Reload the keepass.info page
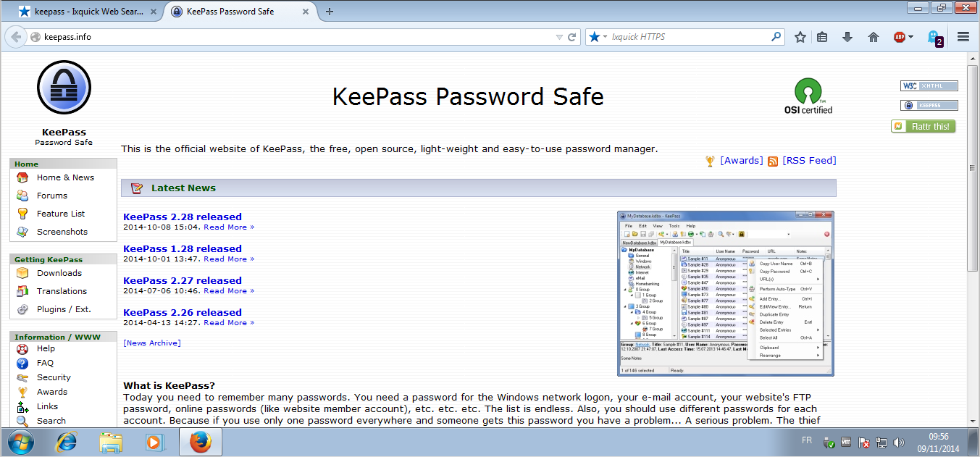This screenshot has width=980, height=457. (x=572, y=37)
